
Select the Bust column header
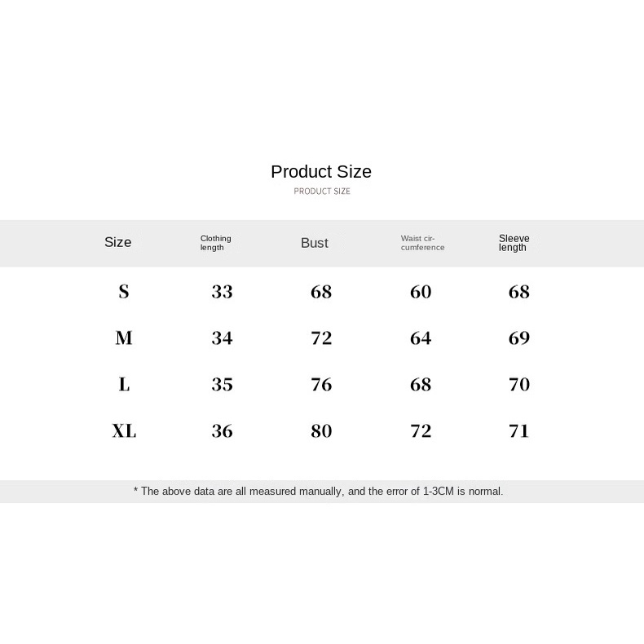pyautogui.click(x=315, y=243)
